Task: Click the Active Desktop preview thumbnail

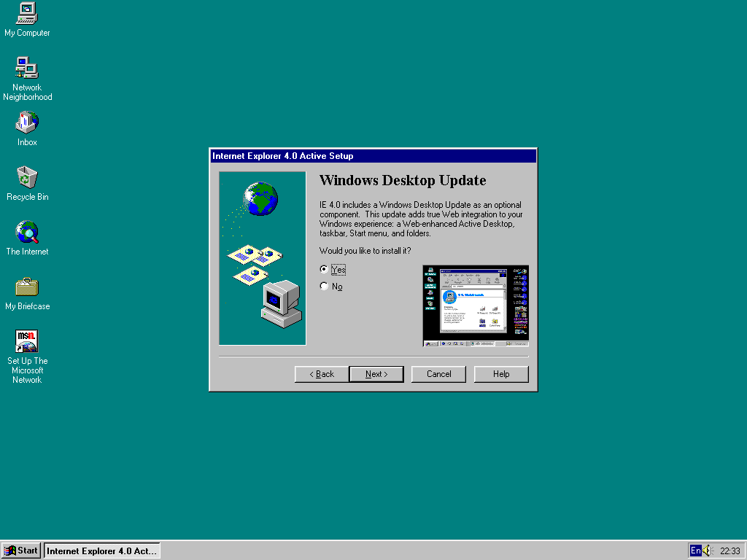Action: point(476,306)
